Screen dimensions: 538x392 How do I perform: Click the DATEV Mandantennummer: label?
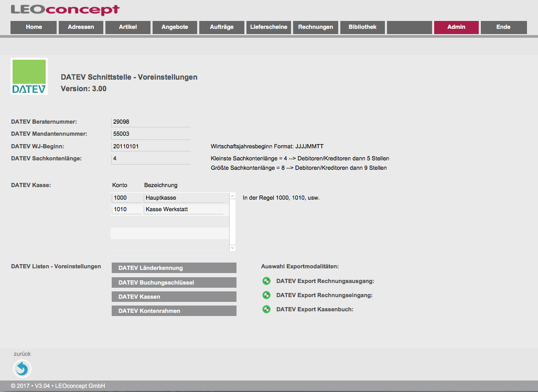(x=49, y=134)
